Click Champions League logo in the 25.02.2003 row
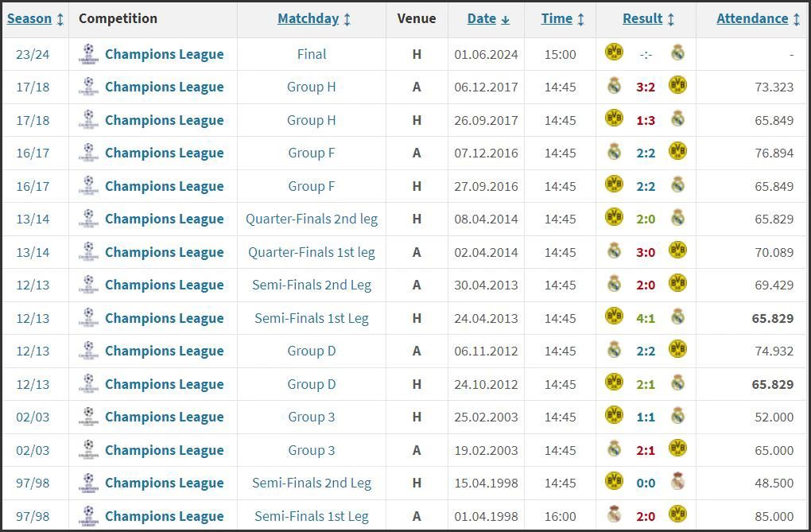811x532 pixels. 87,417
